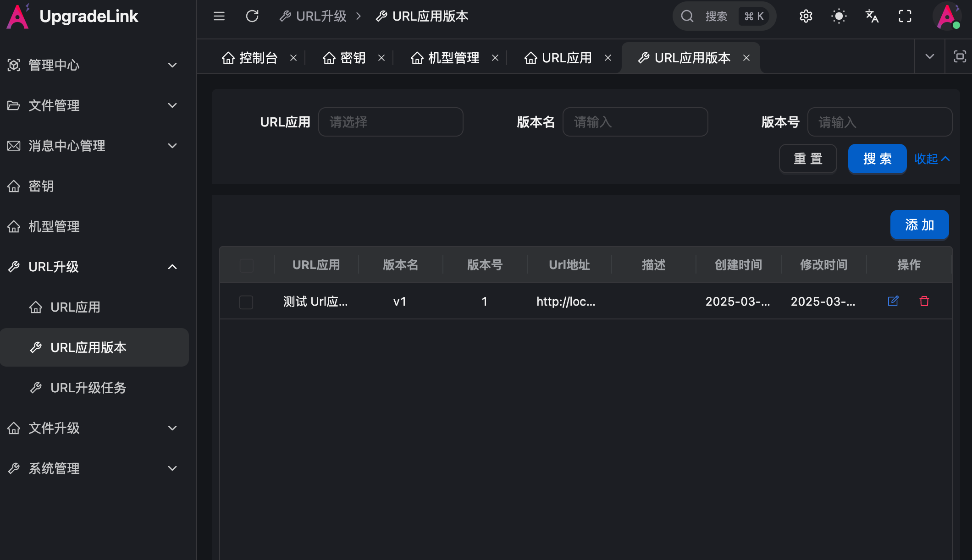Image resolution: width=972 pixels, height=560 pixels.
Task: Open URL升级任务 in the sidebar submenu
Action: pos(94,388)
